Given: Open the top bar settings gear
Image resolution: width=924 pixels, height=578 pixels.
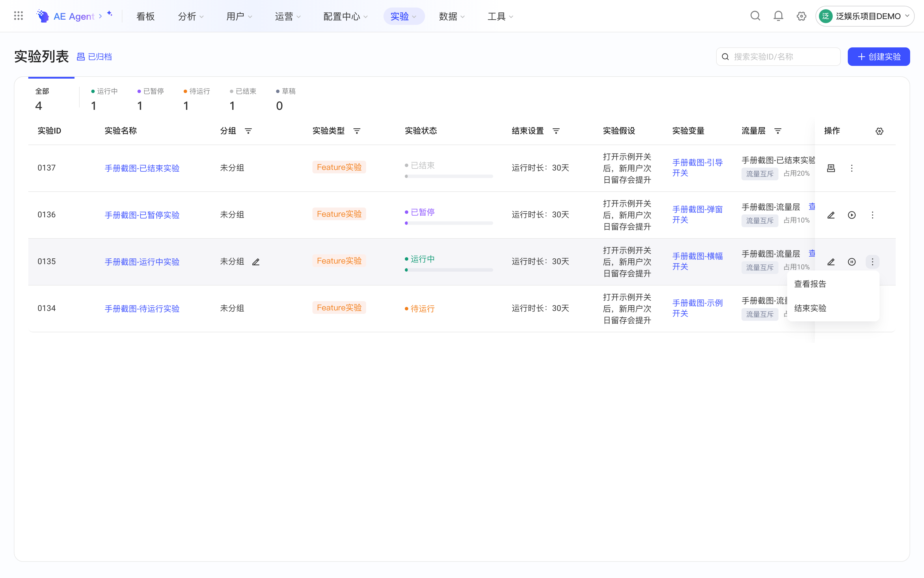Looking at the screenshot, I should pyautogui.click(x=802, y=16).
